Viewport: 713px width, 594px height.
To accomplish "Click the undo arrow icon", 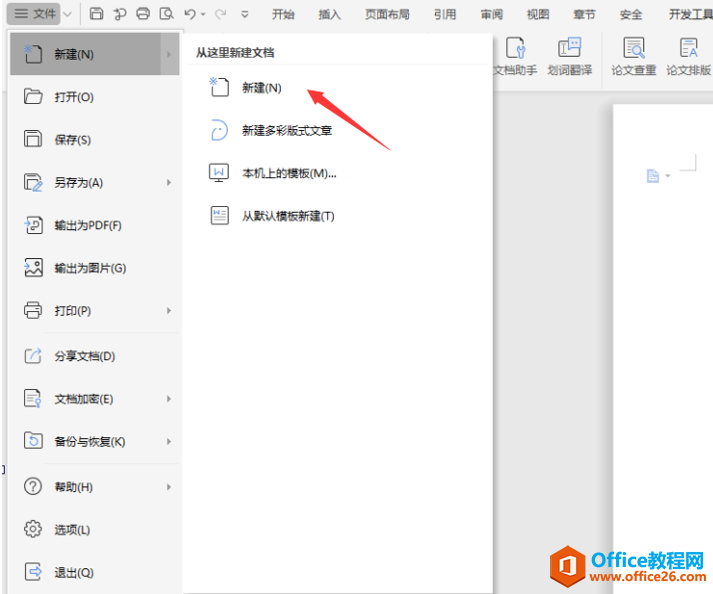I will [x=190, y=15].
